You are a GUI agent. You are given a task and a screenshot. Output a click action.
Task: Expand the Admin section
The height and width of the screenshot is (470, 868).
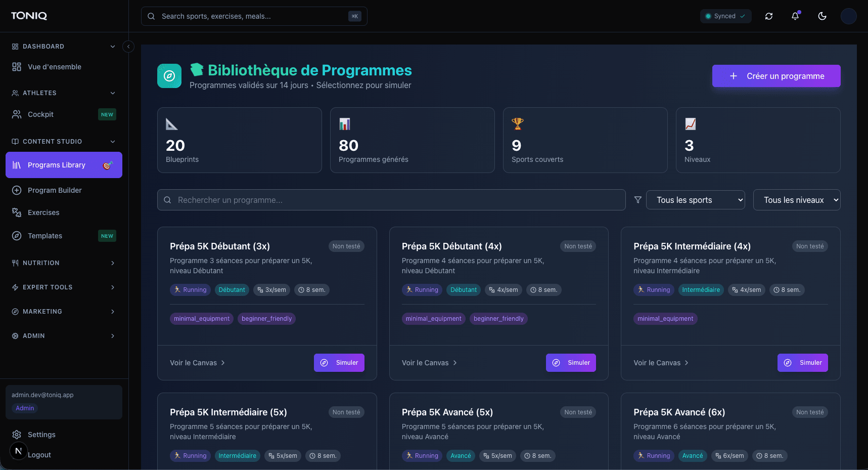[64, 336]
